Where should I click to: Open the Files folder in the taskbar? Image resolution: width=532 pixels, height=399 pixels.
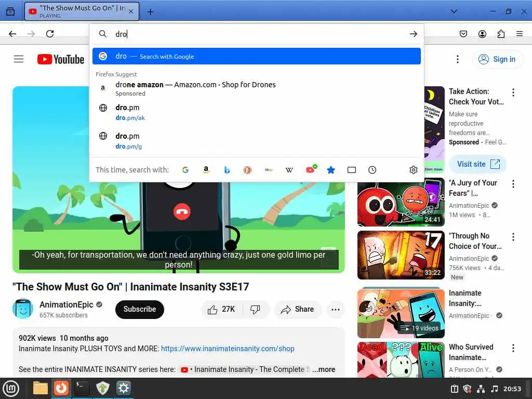(x=40, y=388)
